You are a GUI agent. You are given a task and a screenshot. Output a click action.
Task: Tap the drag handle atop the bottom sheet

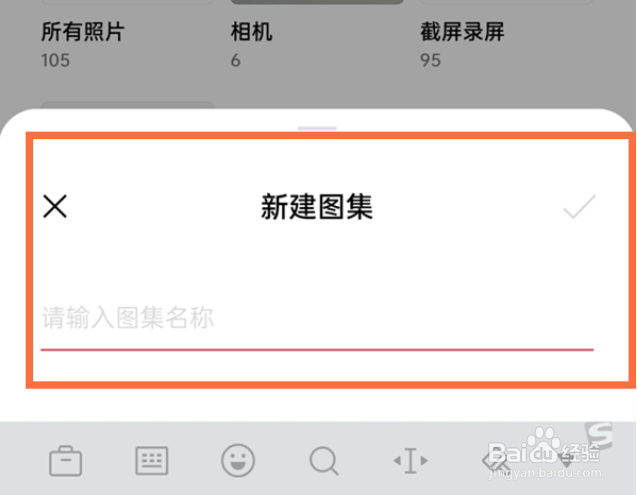[x=317, y=128]
